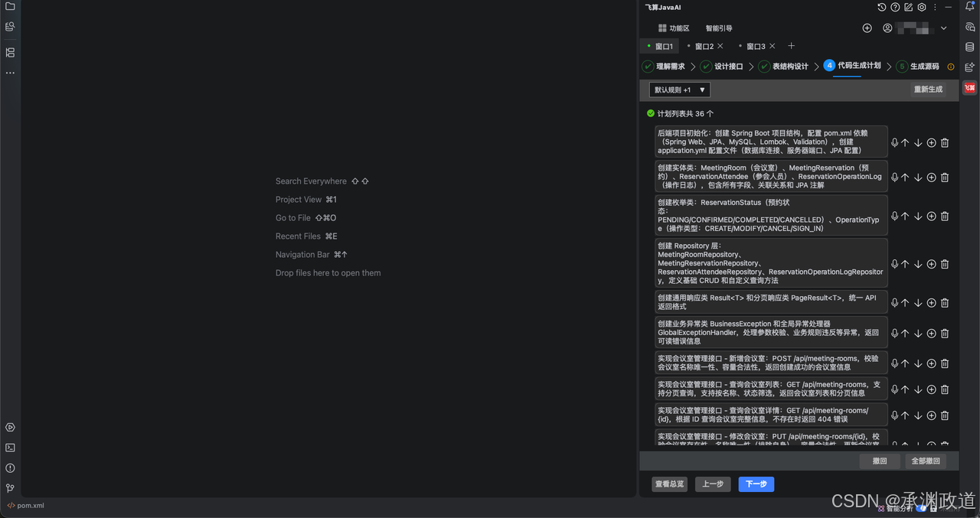The width and height of the screenshot is (980, 518).
Task: Open the 智能引导 tab
Action: point(719,28)
